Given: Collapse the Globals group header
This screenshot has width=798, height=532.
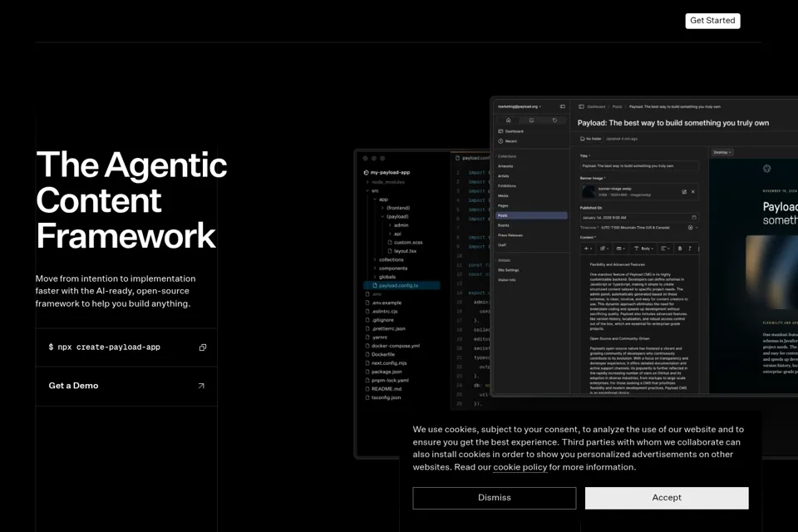Looking at the screenshot, I should [504, 260].
